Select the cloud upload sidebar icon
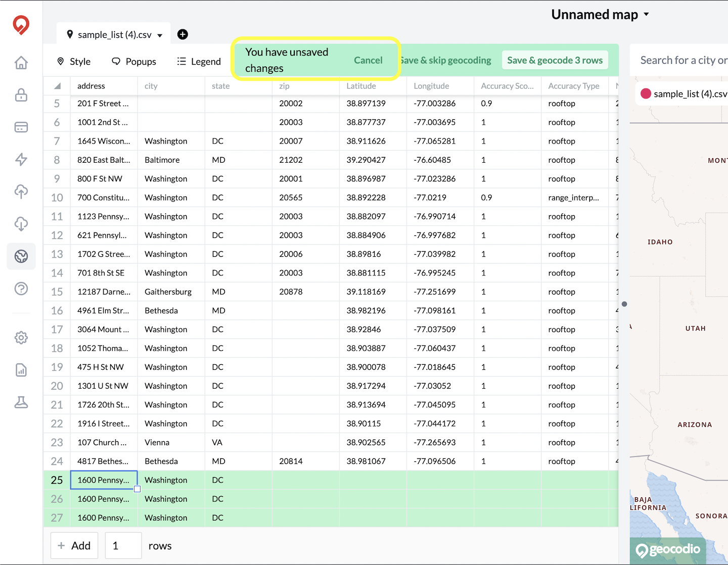The width and height of the screenshot is (728, 565). tap(21, 192)
